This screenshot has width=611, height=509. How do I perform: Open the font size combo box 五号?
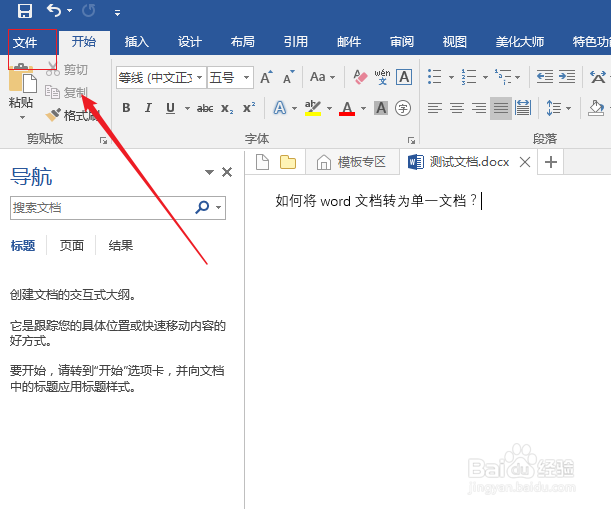(x=230, y=77)
